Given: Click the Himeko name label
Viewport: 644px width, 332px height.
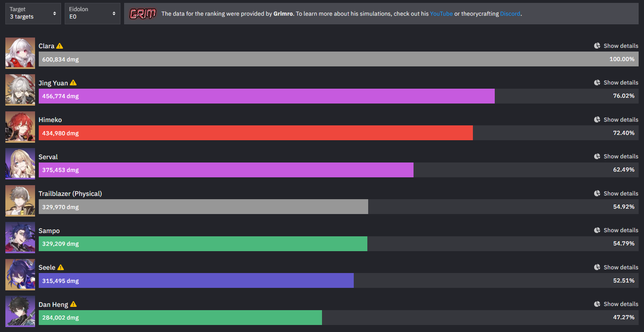Looking at the screenshot, I should click(50, 120).
